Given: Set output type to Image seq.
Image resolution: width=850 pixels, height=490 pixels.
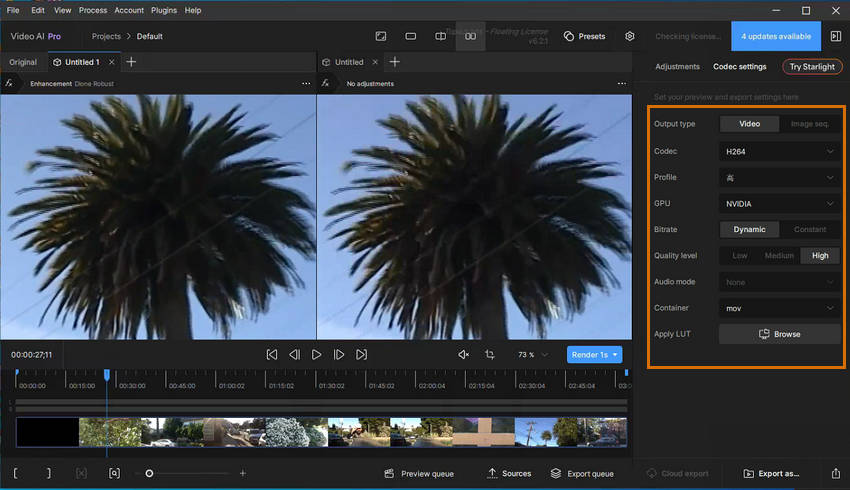Looking at the screenshot, I should tap(809, 124).
